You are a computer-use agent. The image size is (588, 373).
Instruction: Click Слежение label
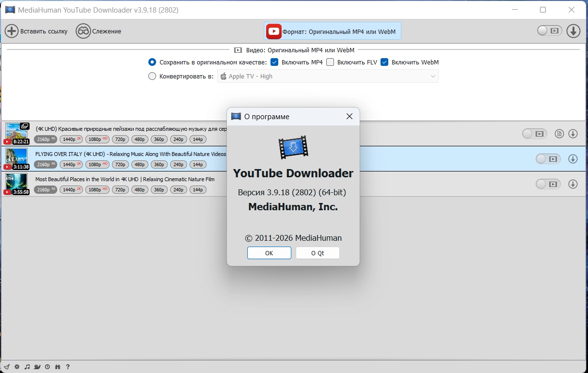(x=107, y=31)
